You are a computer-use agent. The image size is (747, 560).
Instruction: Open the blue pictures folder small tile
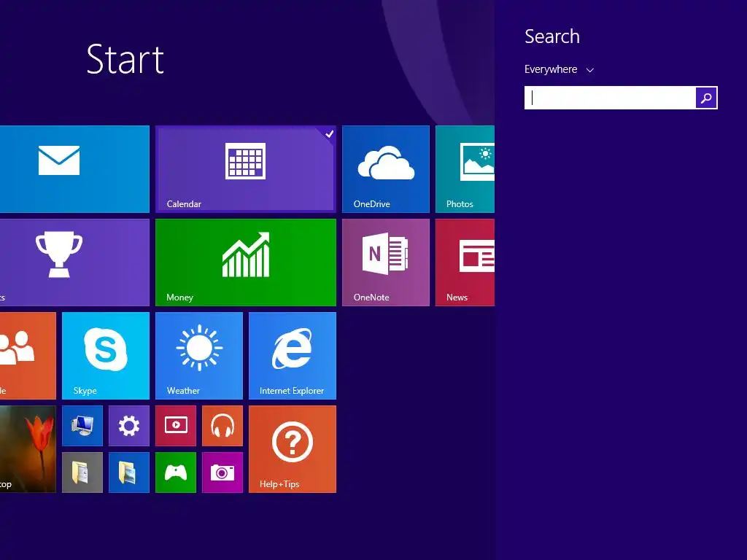pos(129,472)
